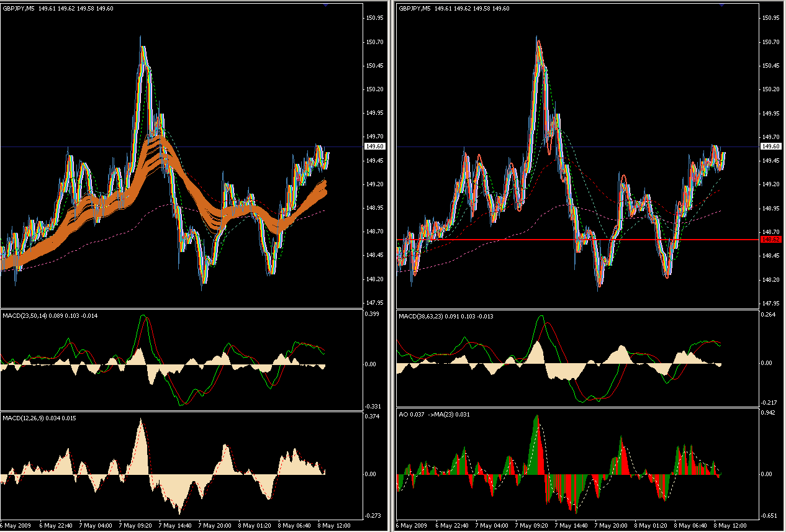786x532 pixels.
Task: Click the 149.60 current price tag on left chart
Action: pos(374,147)
